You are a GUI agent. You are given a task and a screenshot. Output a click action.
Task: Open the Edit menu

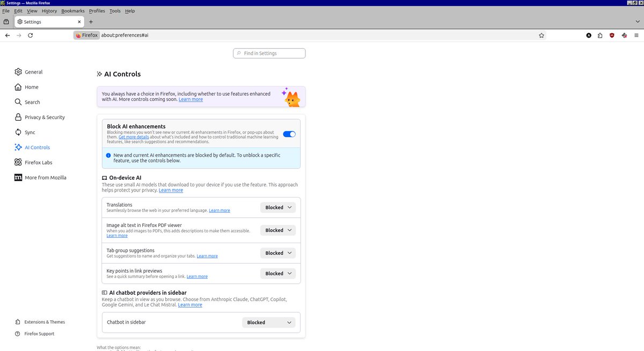pos(18,11)
